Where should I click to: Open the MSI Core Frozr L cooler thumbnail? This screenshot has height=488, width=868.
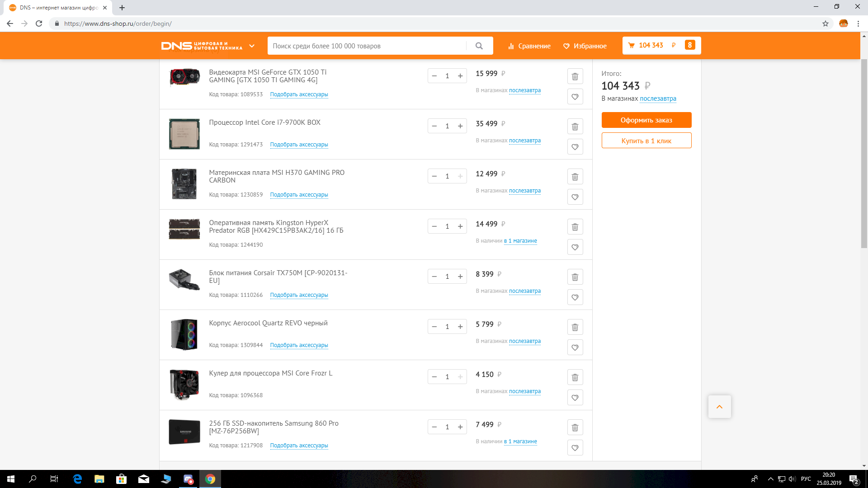184,385
